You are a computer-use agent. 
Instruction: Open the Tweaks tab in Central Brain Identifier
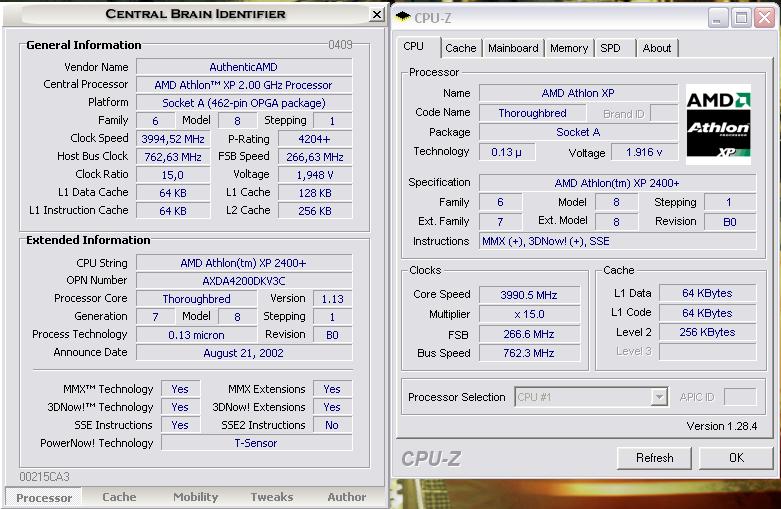(x=271, y=497)
